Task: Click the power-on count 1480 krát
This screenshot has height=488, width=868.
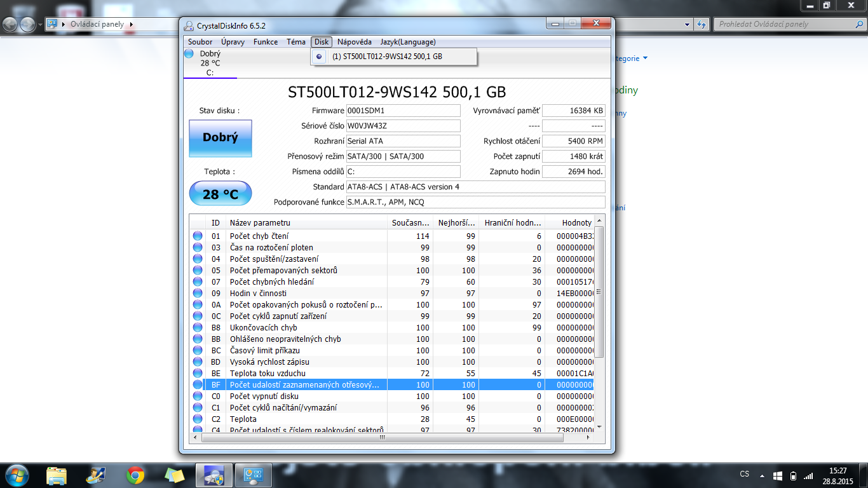Action: point(574,156)
